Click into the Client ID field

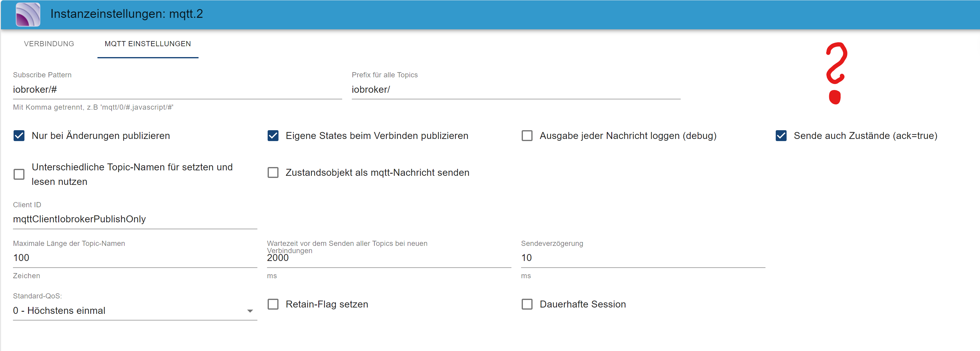click(135, 219)
